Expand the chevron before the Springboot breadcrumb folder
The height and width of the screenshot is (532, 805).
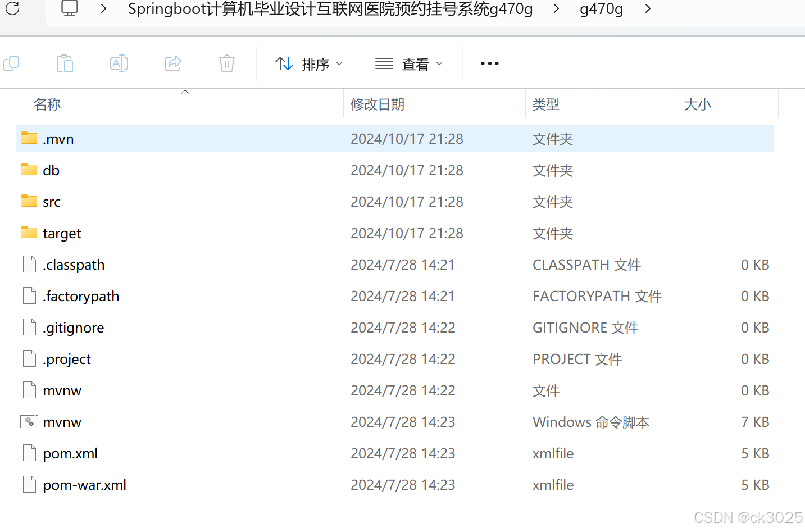click(x=103, y=8)
